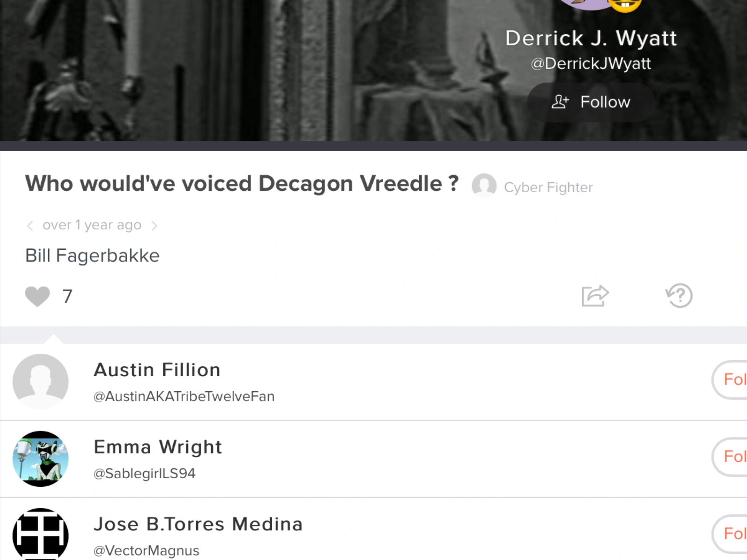Click the Derrick J. Wyatt profile name

point(591,38)
